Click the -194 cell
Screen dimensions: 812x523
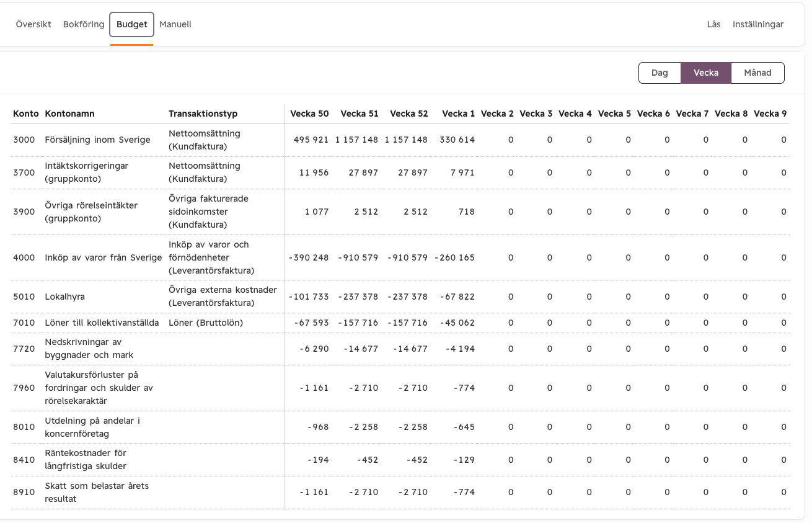click(x=318, y=460)
